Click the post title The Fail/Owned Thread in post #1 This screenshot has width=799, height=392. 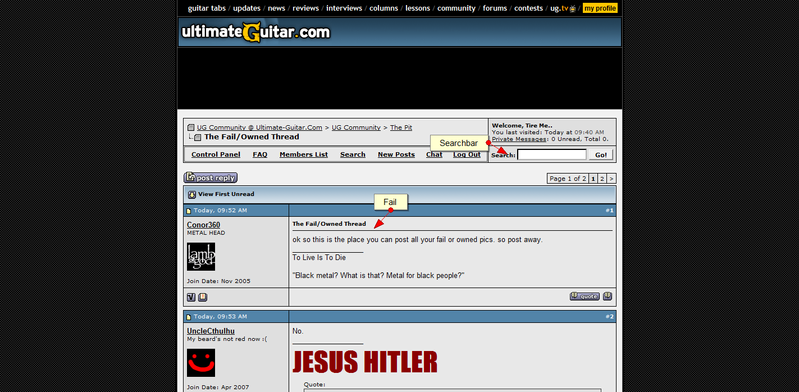coord(329,224)
